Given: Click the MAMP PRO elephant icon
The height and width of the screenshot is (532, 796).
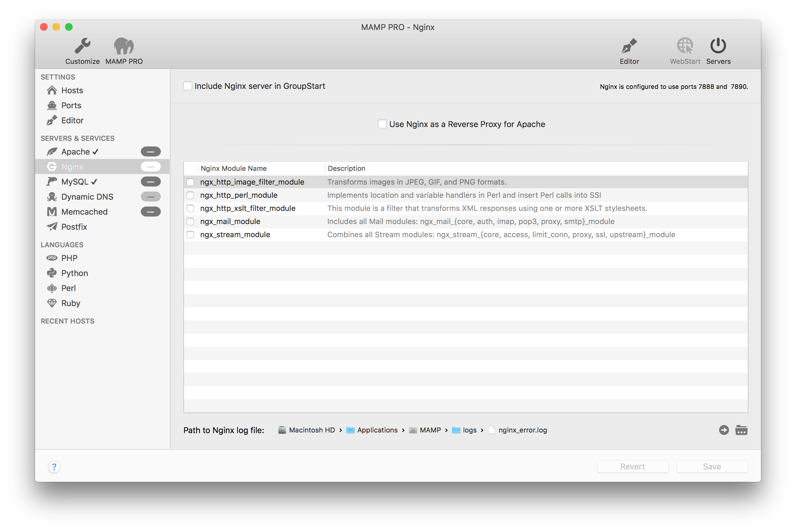Looking at the screenshot, I should click(x=124, y=46).
